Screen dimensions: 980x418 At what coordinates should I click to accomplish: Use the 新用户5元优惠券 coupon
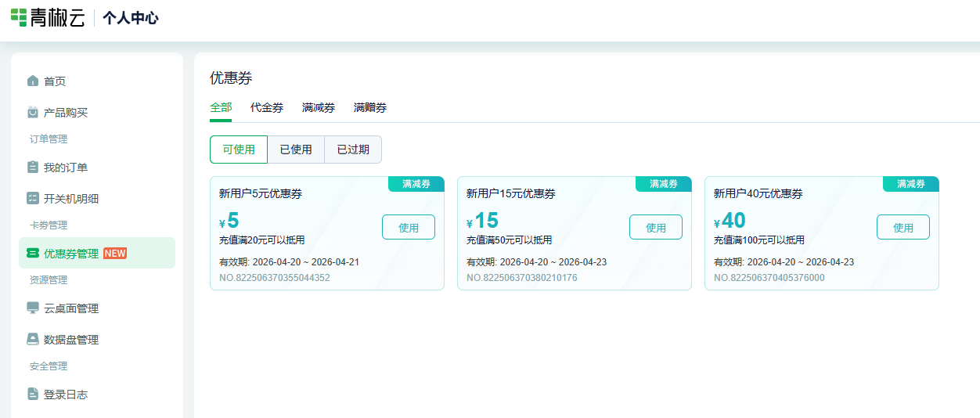click(x=409, y=228)
